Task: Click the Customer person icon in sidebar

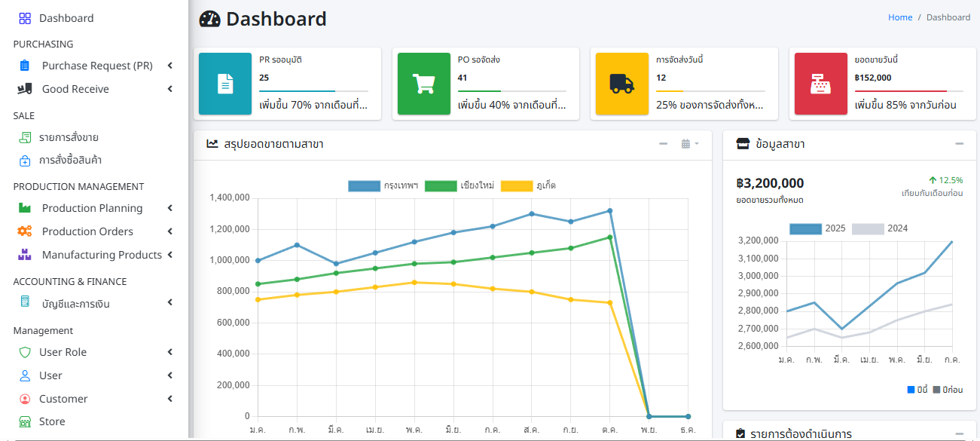Action: point(25,399)
